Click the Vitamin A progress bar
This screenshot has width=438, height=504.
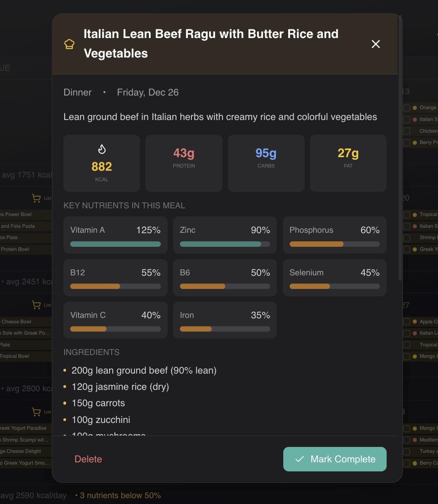tap(115, 244)
